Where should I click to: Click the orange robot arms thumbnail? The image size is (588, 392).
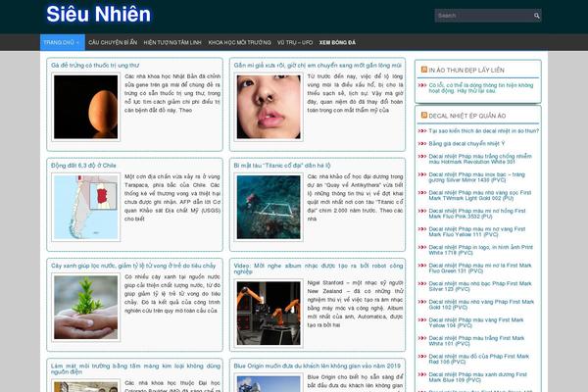(x=269, y=314)
